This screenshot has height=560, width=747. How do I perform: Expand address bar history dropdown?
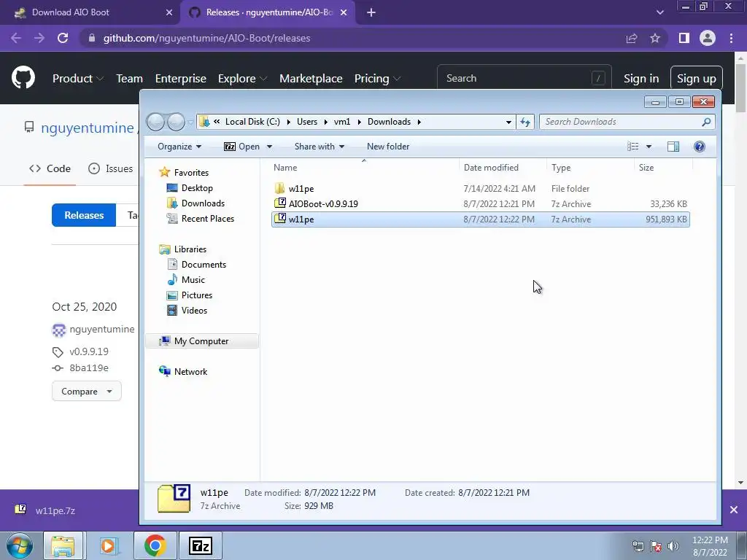click(x=508, y=122)
